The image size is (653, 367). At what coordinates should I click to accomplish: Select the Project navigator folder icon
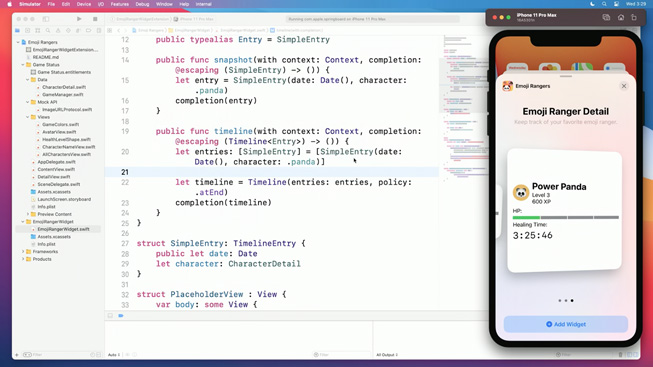pyautogui.click(x=17, y=30)
